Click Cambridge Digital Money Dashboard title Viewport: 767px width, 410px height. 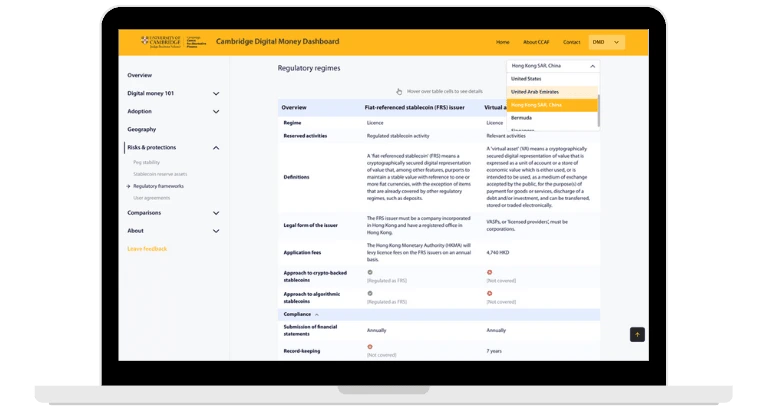tap(277, 42)
